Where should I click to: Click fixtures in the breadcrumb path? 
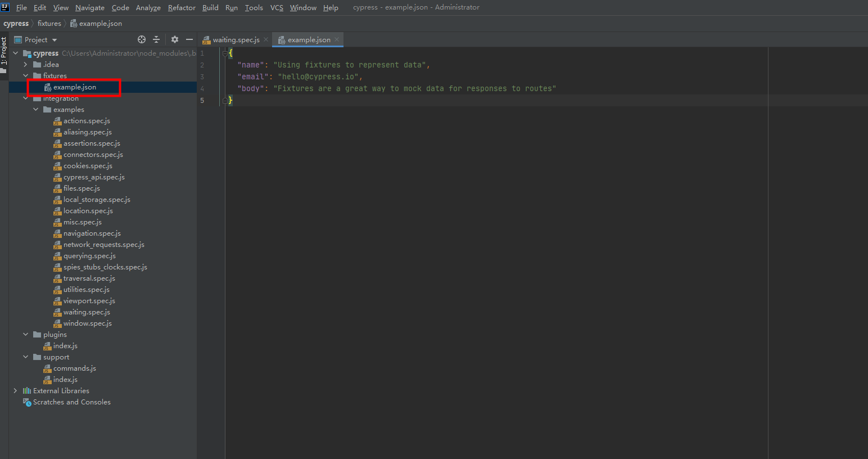49,24
